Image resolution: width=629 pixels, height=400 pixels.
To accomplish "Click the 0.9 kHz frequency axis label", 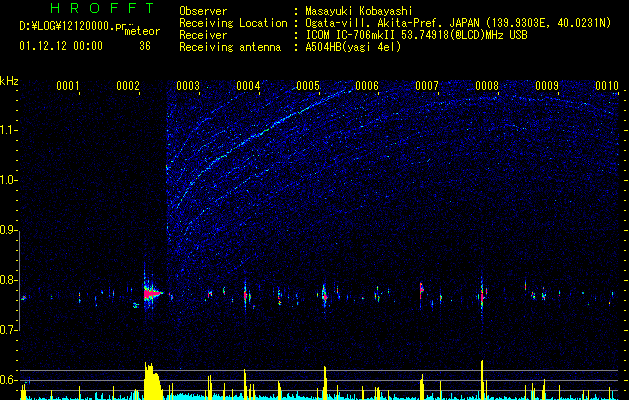I will tap(8, 230).
